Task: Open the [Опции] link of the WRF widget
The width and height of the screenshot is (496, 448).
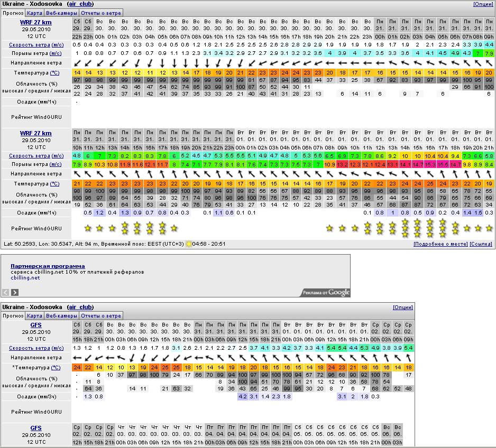Action: pyautogui.click(x=483, y=4)
